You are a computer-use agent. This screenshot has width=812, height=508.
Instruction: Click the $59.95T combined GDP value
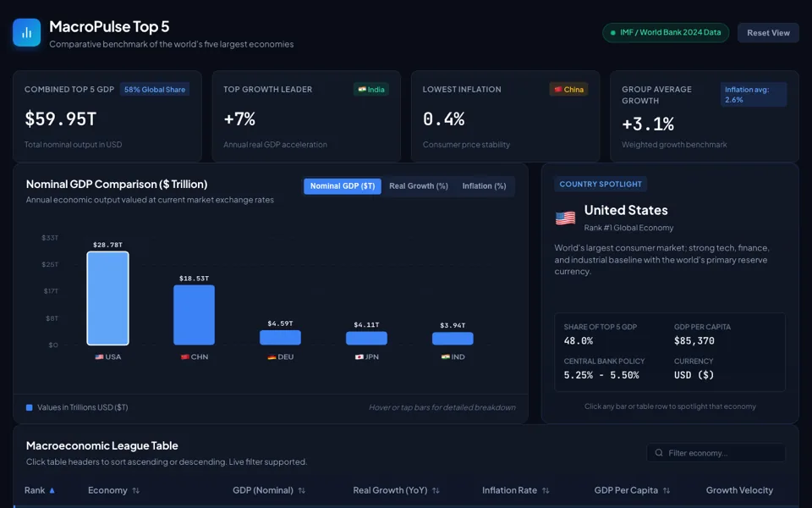click(x=61, y=119)
